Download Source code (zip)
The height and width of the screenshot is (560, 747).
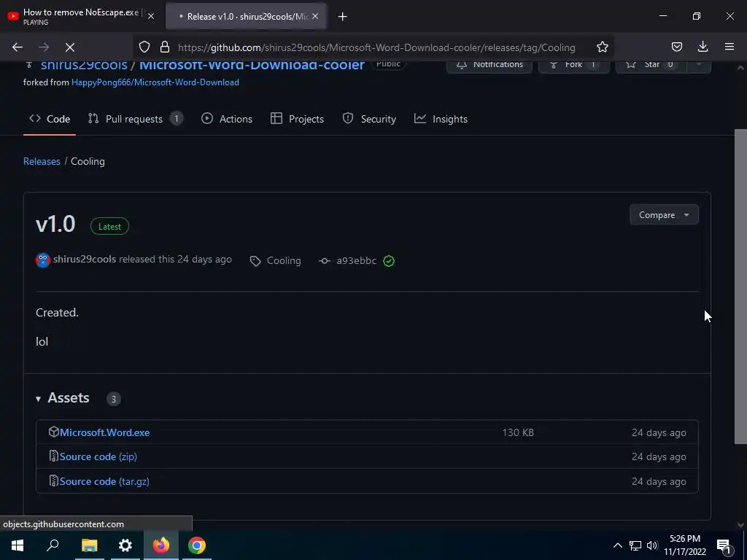(98, 456)
